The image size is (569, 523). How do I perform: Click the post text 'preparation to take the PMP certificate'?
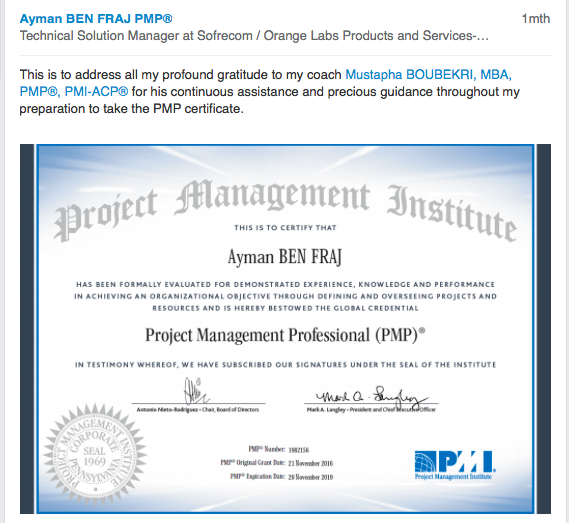[131, 109]
